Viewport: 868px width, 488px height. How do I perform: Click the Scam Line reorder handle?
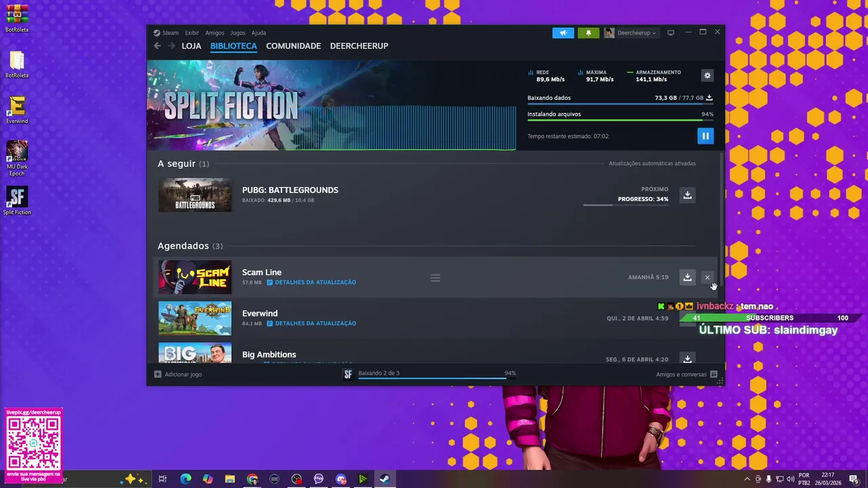tap(435, 278)
